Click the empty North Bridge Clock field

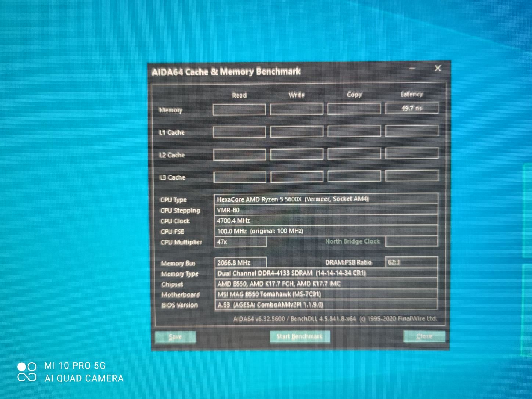(x=411, y=241)
